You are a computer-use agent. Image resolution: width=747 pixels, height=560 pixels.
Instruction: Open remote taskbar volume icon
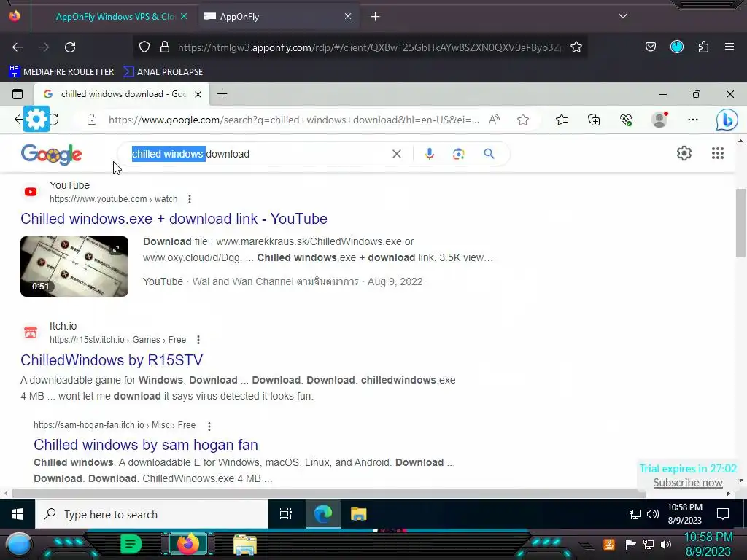pyautogui.click(x=653, y=514)
